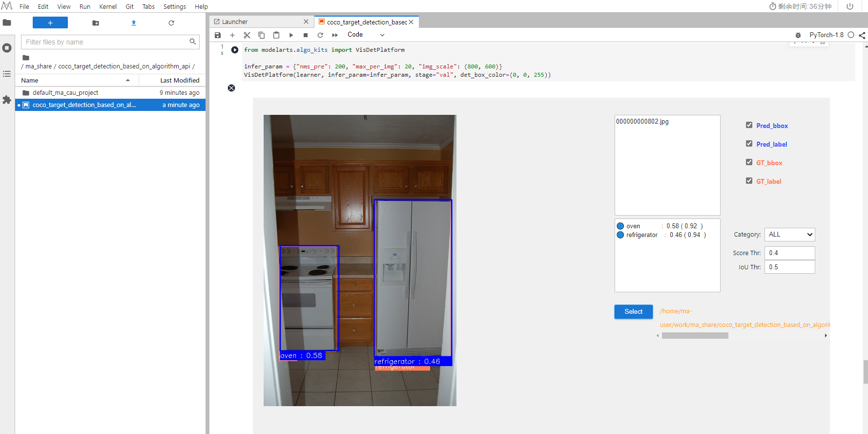
Task: Cut the selected cell with scissors icon
Action: (x=247, y=35)
